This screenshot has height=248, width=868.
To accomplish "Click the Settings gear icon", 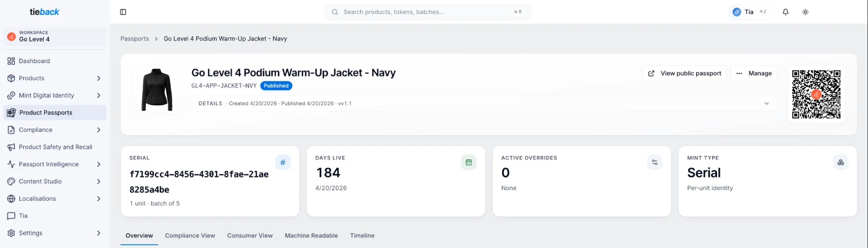I will click(x=11, y=233).
